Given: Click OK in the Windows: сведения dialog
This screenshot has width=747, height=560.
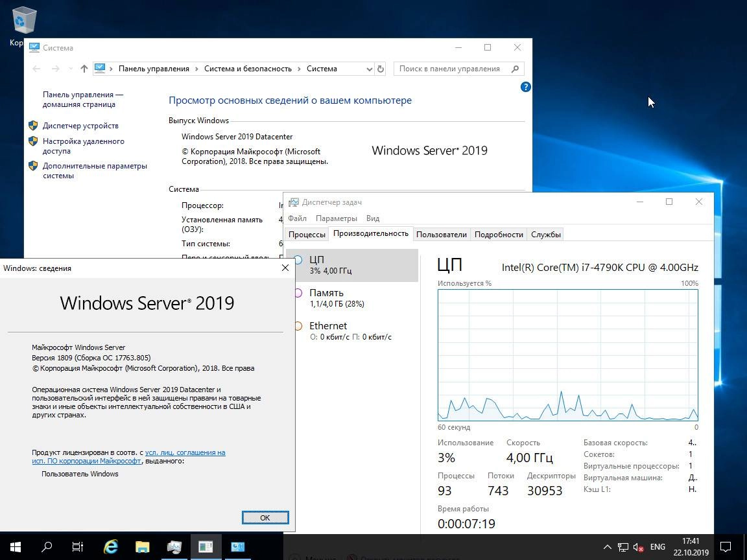Looking at the screenshot, I should pyautogui.click(x=265, y=518).
